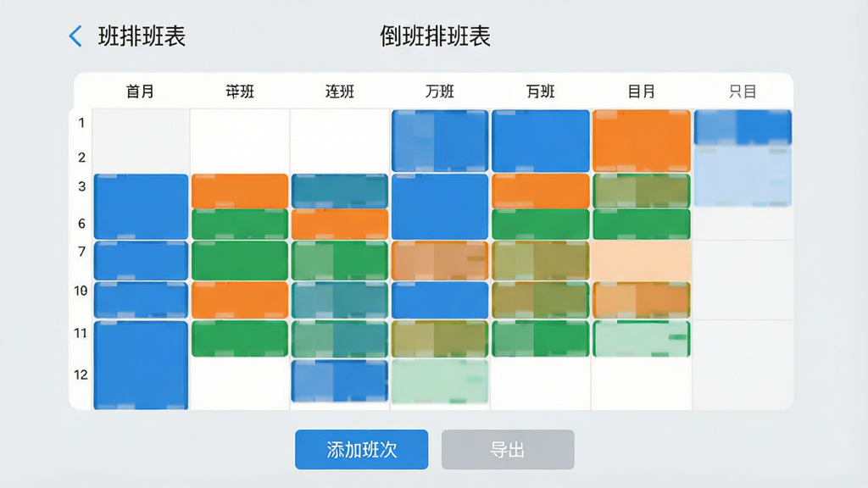This screenshot has height=488, width=868.
Task: Open the blue 连班 shift in row 12
Action: (339, 380)
